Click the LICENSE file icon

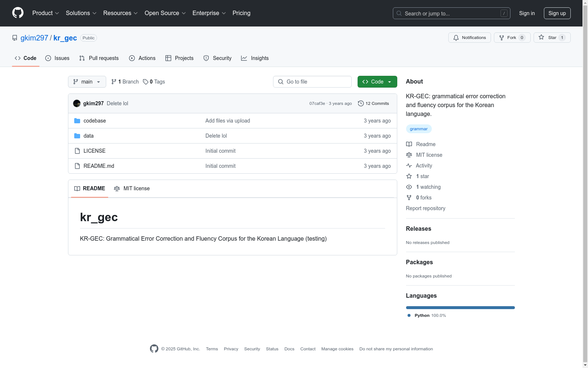77,151
